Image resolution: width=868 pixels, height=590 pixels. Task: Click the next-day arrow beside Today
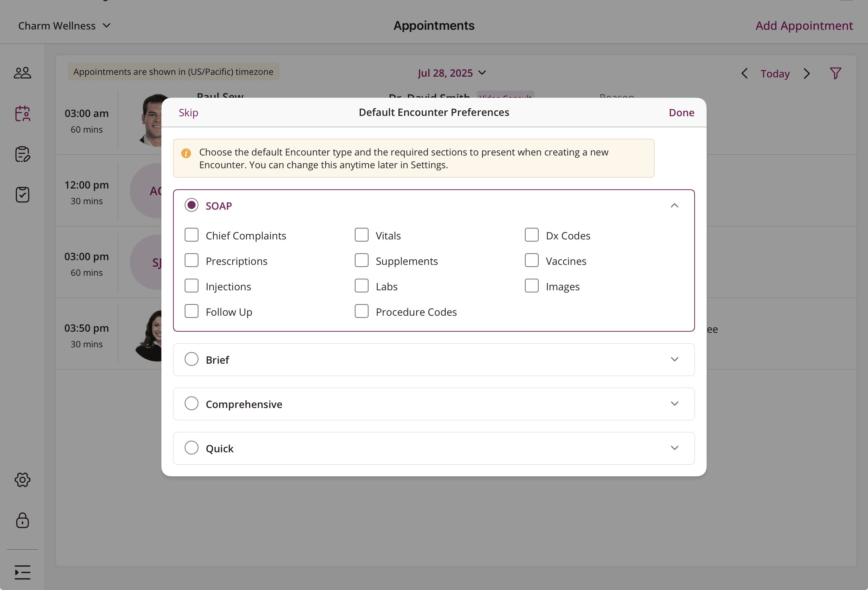[x=806, y=73]
